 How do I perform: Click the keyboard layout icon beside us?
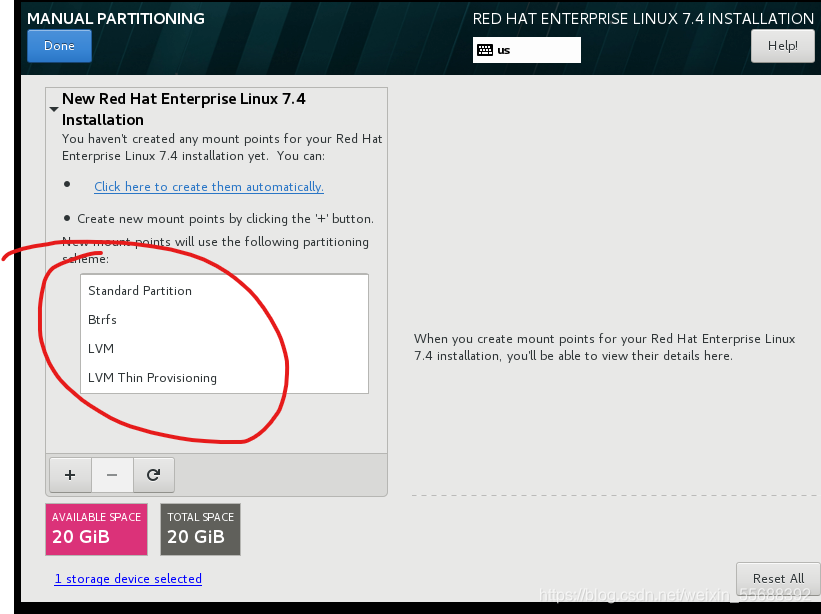[485, 50]
